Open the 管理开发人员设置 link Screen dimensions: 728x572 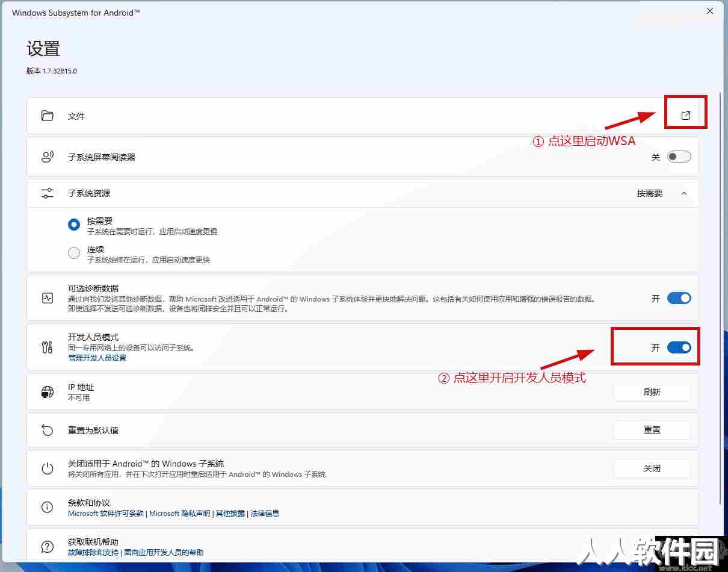pos(97,358)
